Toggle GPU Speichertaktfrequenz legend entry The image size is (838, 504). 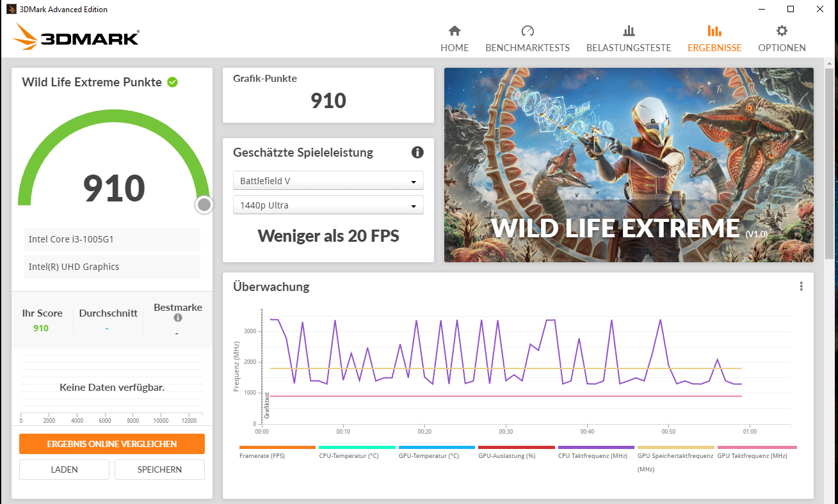click(x=675, y=459)
